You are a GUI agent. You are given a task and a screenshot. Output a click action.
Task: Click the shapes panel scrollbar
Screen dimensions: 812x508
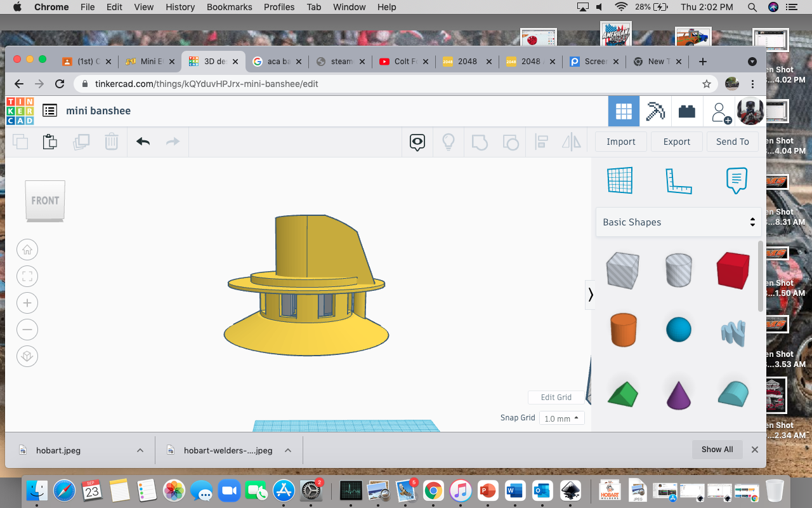point(761,276)
